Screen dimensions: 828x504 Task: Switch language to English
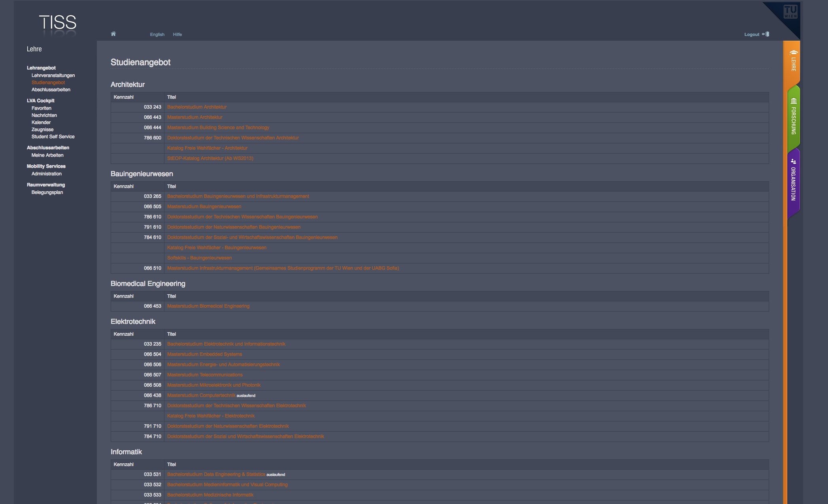(x=157, y=34)
